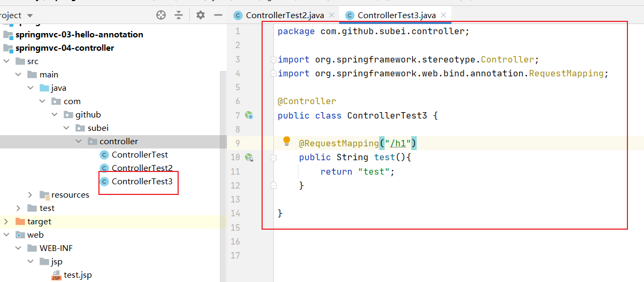Expand the target folder

[x=6, y=222]
